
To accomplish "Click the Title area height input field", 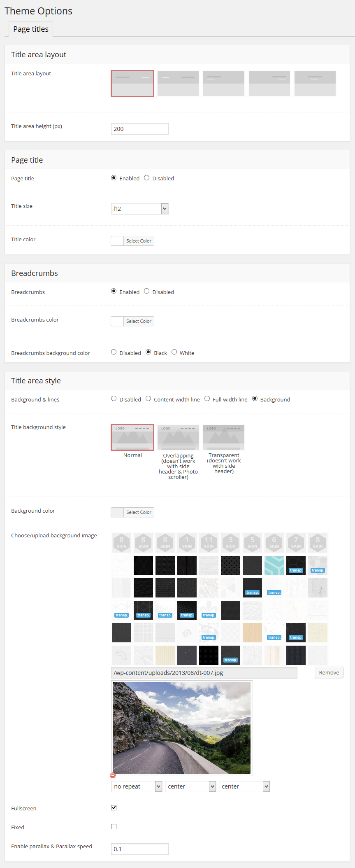I will pyautogui.click(x=139, y=129).
